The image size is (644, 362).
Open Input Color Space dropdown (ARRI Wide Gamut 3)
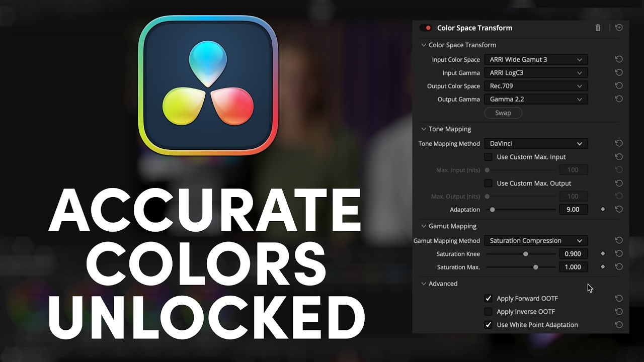coord(536,59)
